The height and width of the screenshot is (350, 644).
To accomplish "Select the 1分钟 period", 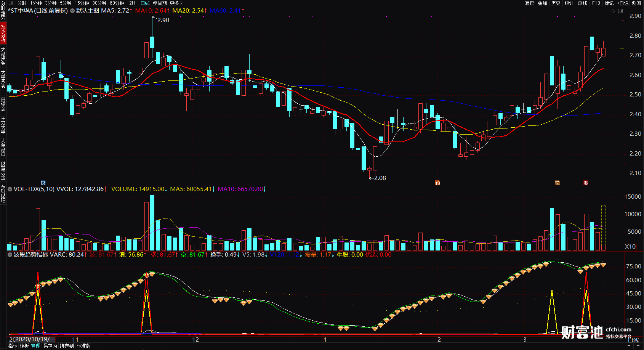I will (36, 3).
